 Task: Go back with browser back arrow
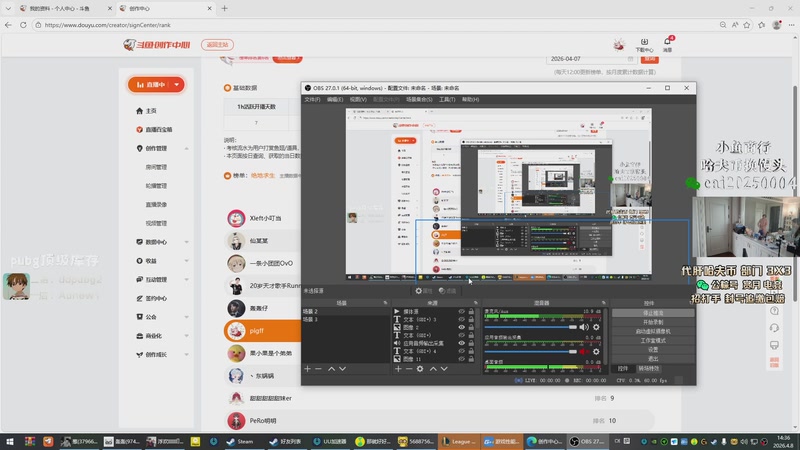[x=8, y=24]
